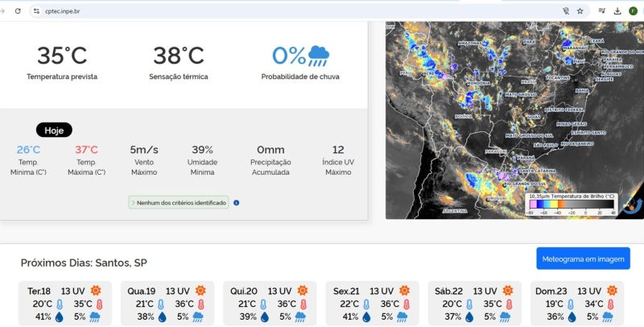Open site information icon beside the URL
Image resolution: width=644 pixels, height=327 pixels.
(x=36, y=11)
